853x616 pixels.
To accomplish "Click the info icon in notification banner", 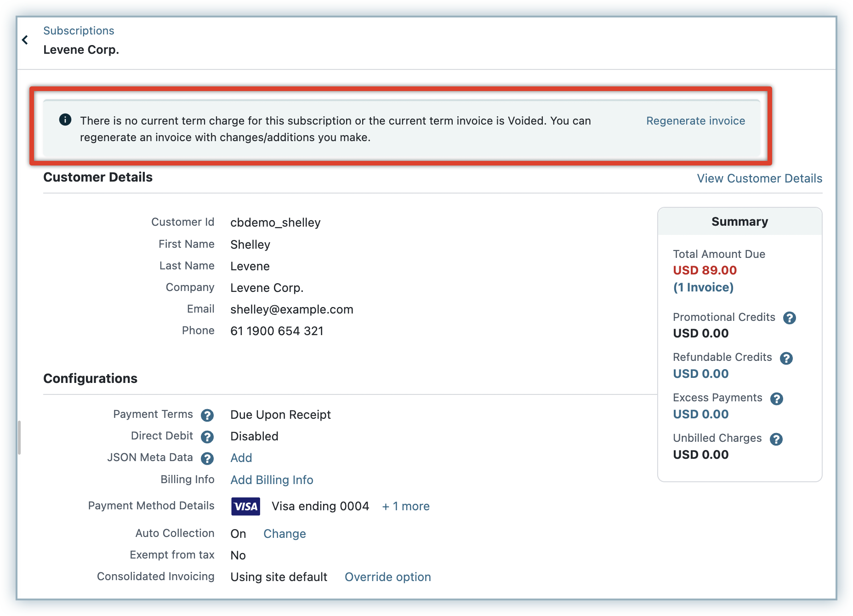I will (x=65, y=120).
